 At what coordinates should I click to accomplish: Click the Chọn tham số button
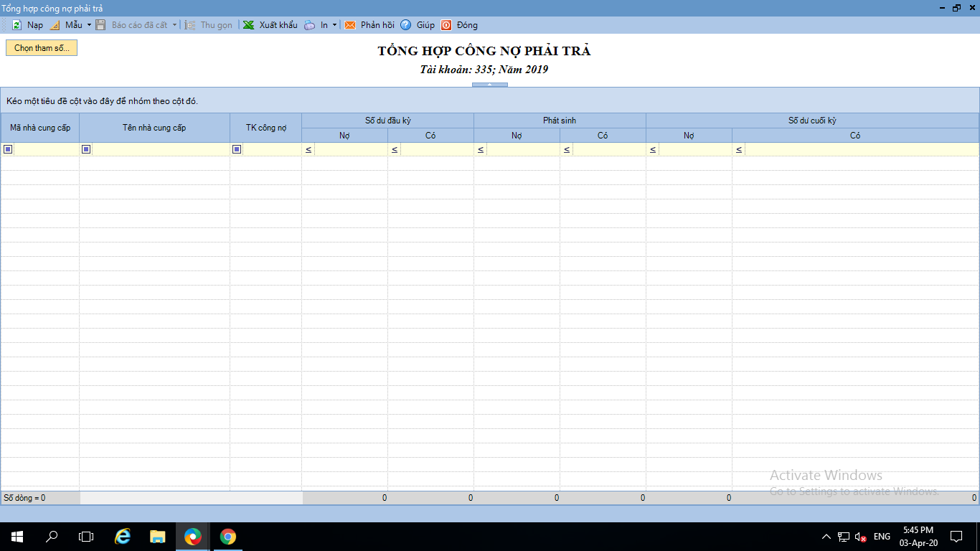(x=42, y=48)
